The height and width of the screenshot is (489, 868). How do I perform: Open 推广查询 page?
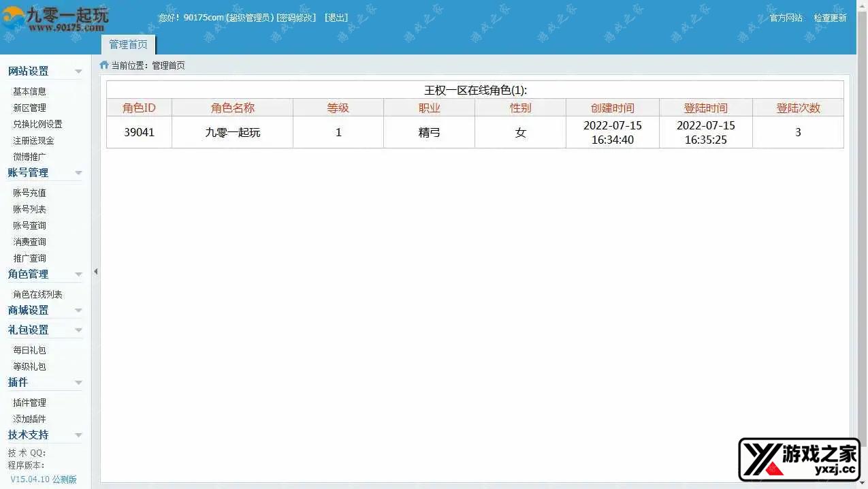[30, 258]
